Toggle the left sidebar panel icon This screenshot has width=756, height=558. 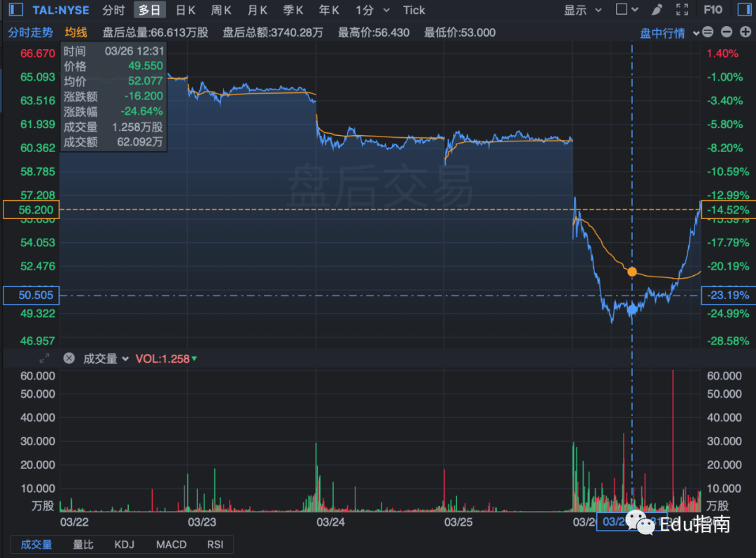(x=16, y=10)
